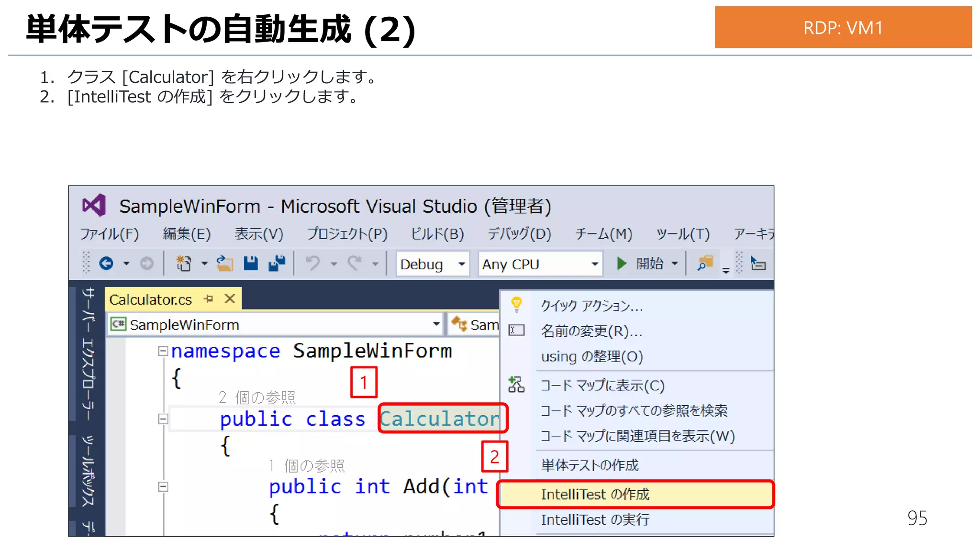Click the New Project icon
This screenshot has height=551, width=980.
(x=184, y=264)
